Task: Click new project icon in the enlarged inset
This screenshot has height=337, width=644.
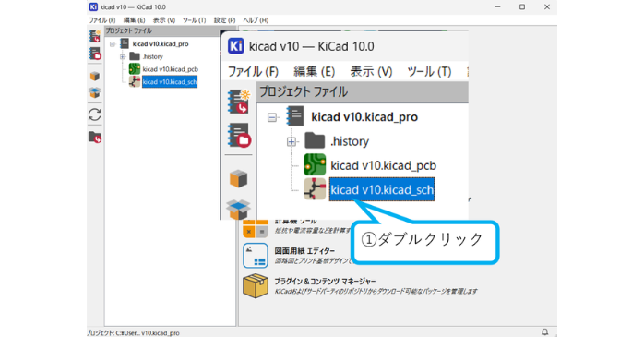Action: (x=239, y=102)
